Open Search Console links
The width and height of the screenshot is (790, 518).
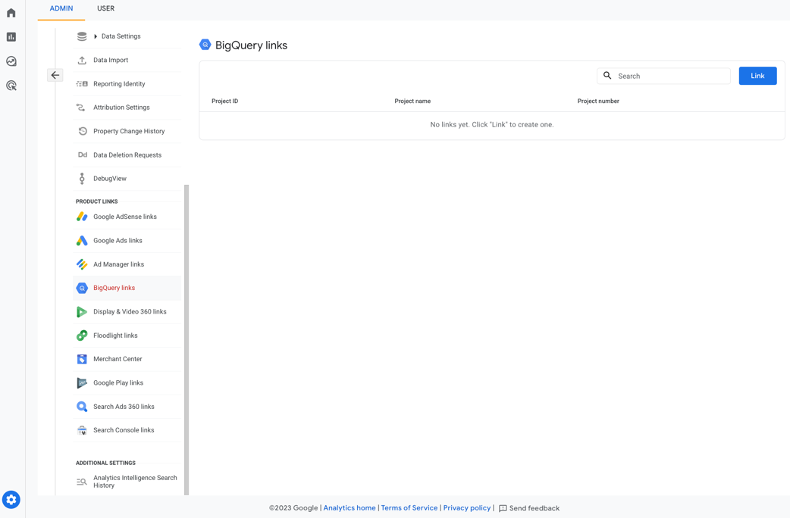(x=123, y=431)
